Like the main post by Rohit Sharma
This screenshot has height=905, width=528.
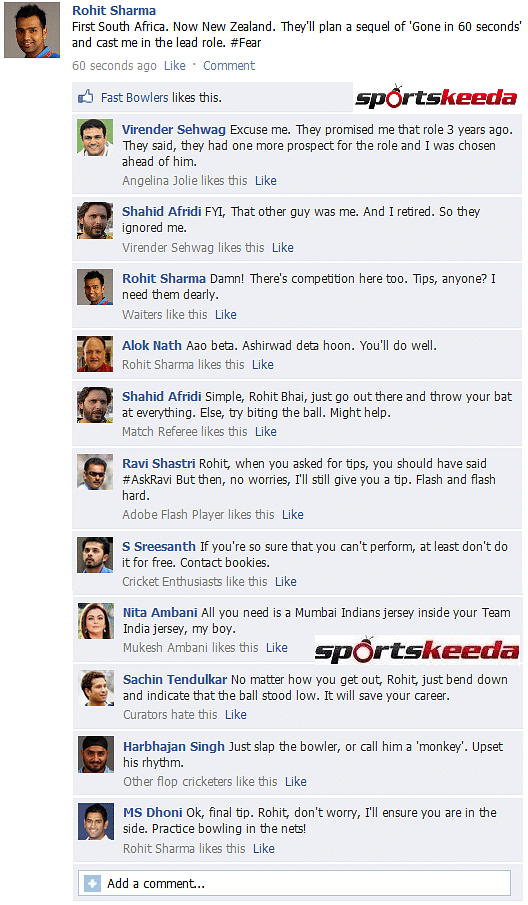point(174,66)
